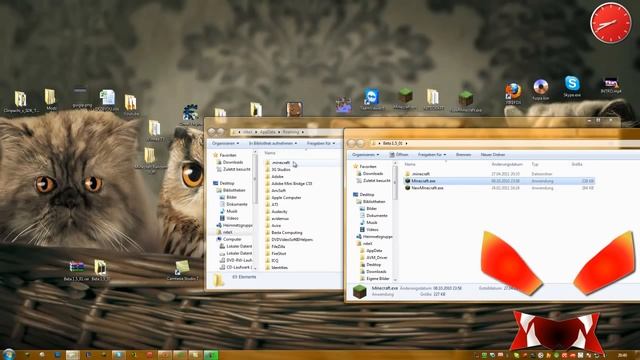Click Name column header in Roaming window
640x360 pixels.
[x=270, y=153]
